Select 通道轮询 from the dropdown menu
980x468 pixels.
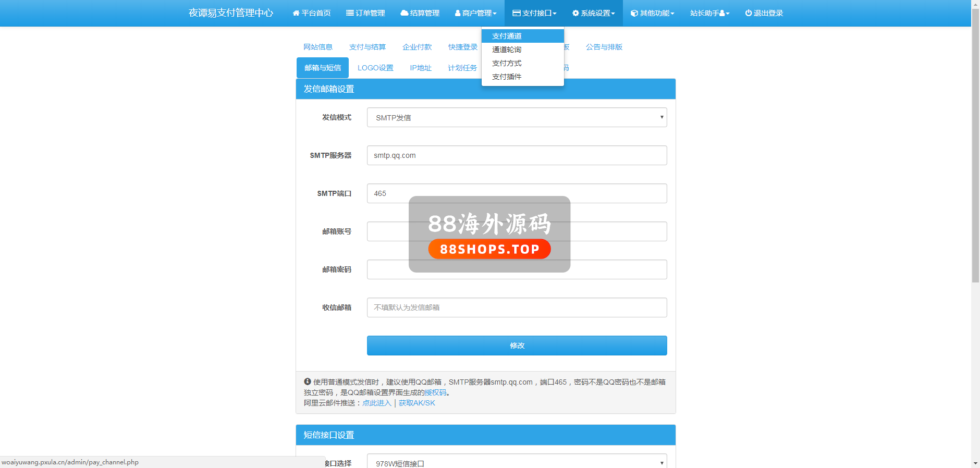(507, 50)
